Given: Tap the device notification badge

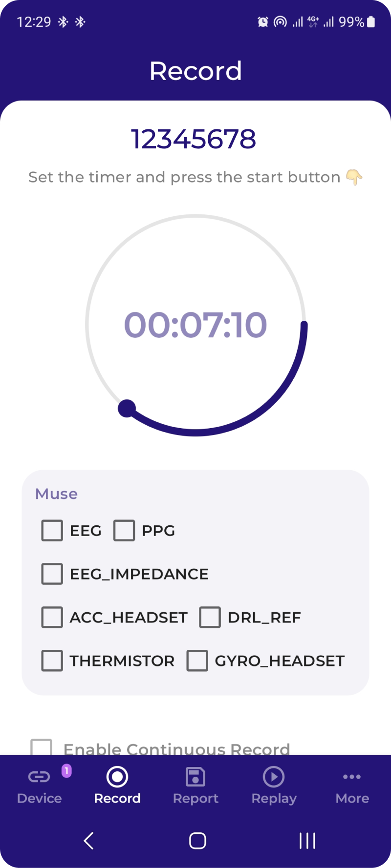Looking at the screenshot, I should (66, 770).
